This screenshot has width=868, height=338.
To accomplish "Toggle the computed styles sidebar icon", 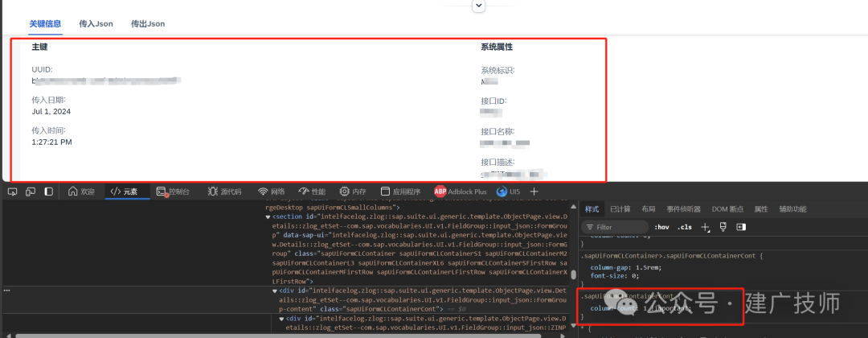I will coord(741,227).
